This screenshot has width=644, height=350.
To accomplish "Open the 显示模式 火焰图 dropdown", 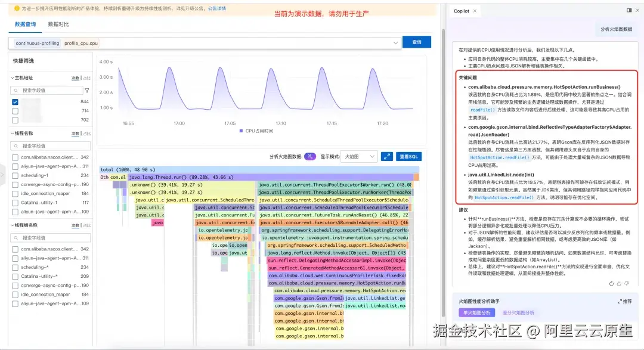I will click(359, 156).
